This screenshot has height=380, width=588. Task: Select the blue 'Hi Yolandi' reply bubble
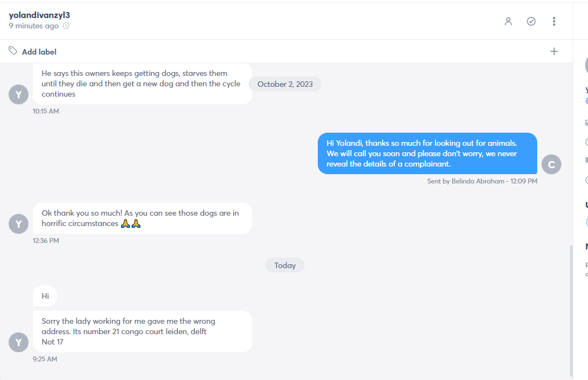[427, 153]
